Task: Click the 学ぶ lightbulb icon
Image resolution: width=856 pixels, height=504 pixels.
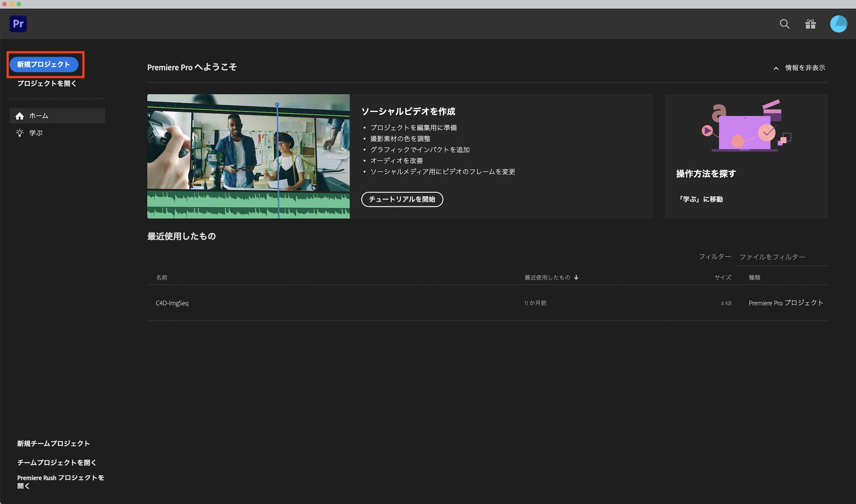Action: [19, 133]
